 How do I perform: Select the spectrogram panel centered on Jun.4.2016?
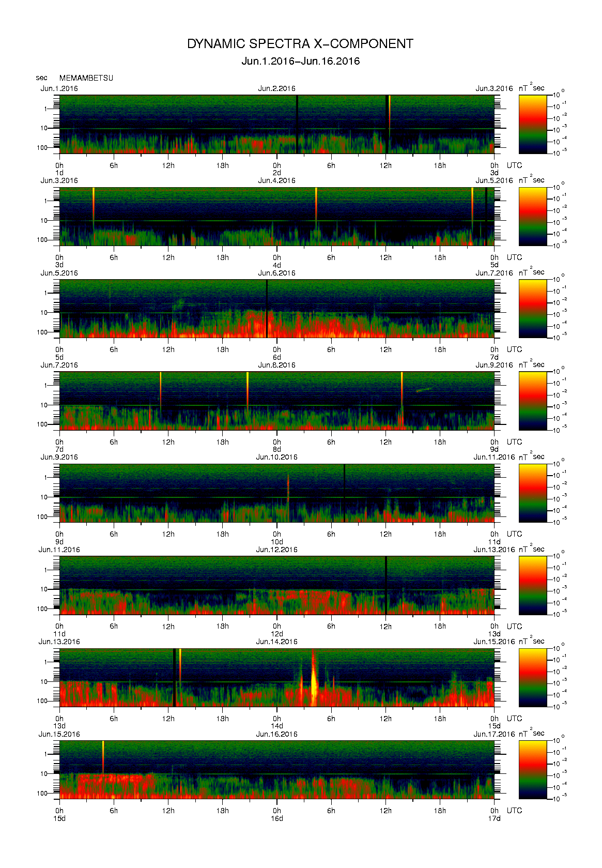(x=277, y=216)
